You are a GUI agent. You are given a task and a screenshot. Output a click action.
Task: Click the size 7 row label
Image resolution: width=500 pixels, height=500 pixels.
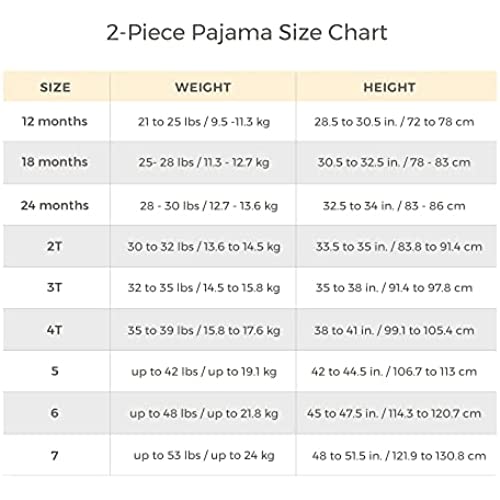pos(55,455)
